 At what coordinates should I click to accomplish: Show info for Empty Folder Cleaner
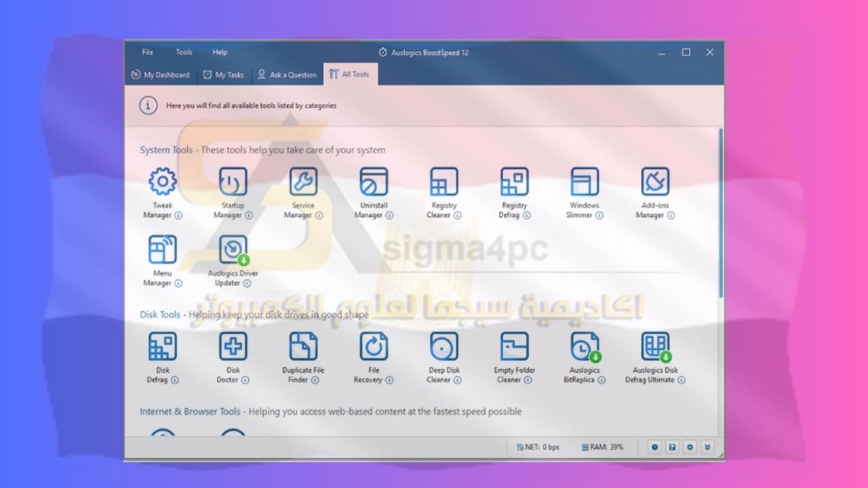pos(528,380)
